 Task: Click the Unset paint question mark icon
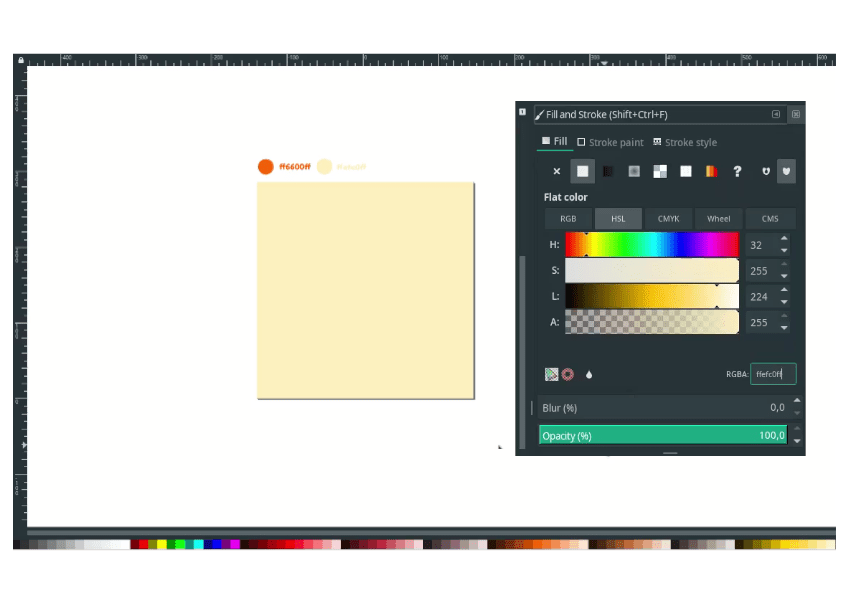click(x=737, y=171)
